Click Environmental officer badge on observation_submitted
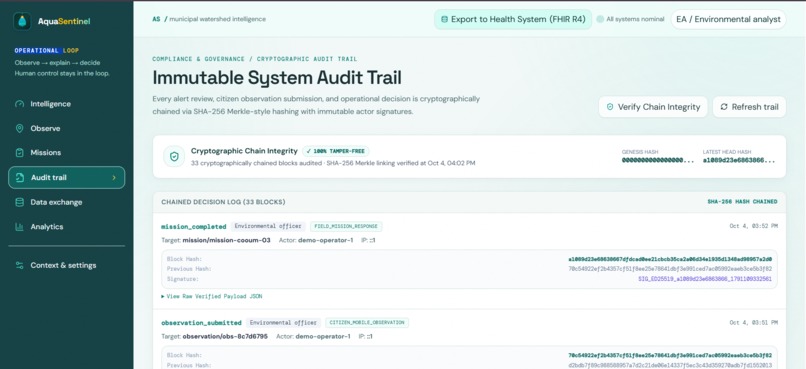Screen dimensions: 806x369 [x=283, y=323]
